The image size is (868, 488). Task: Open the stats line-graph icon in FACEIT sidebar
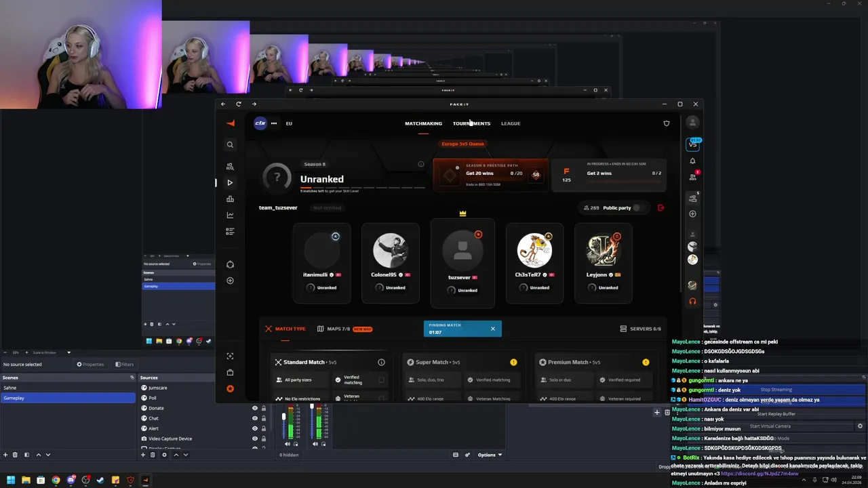point(230,215)
